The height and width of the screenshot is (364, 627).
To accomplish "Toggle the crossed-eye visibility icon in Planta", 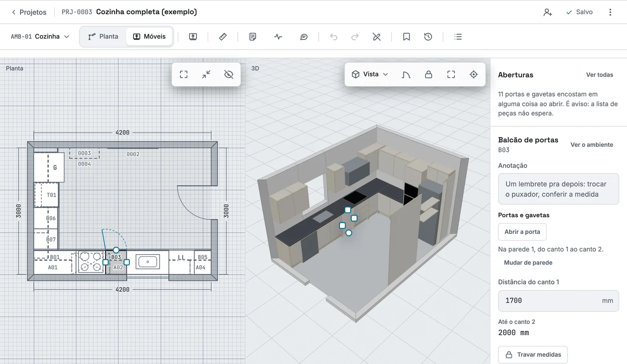I will click(229, 74).
